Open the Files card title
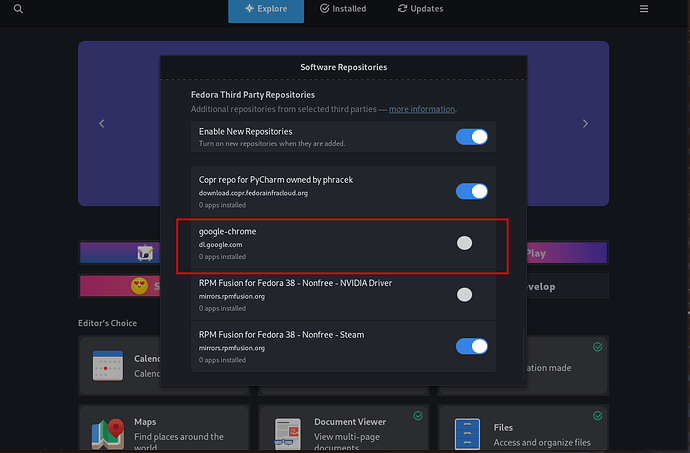 pyautogui.click(x=503, y=427)
